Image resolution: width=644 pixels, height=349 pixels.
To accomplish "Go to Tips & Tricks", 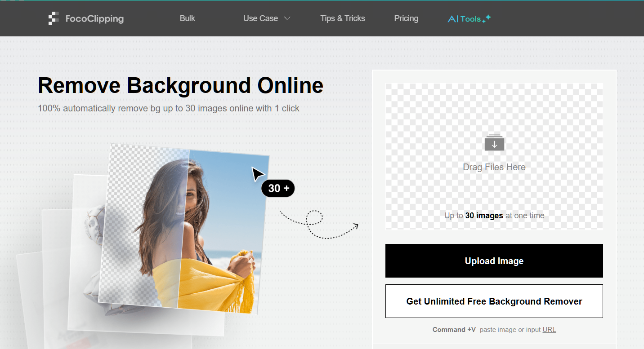I will [342, 18].
